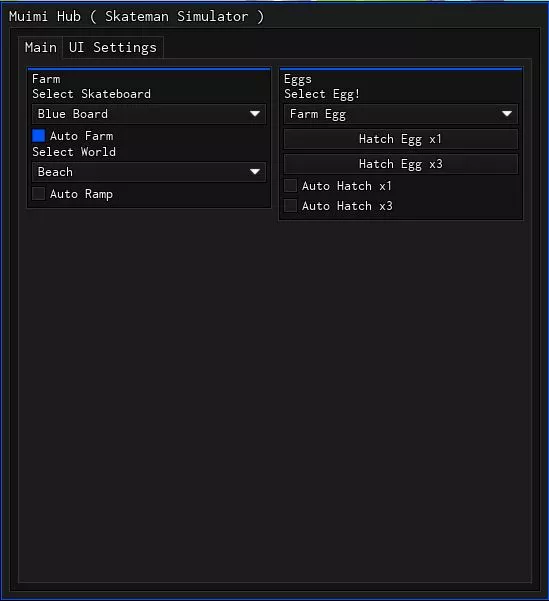Expand the Beach world dropdown arrow
The width and height of the screenshot is (549, 601).
[255, 171]
